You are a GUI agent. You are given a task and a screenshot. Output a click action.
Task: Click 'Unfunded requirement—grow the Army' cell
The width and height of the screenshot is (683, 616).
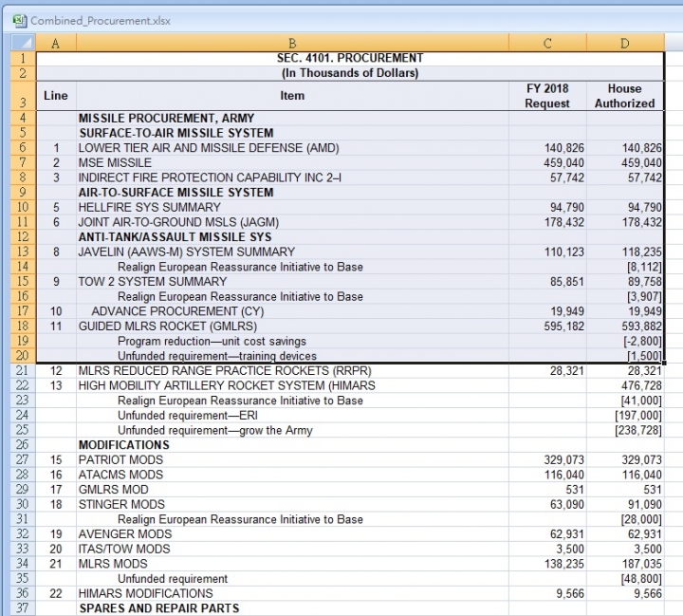tap(292, 430)
